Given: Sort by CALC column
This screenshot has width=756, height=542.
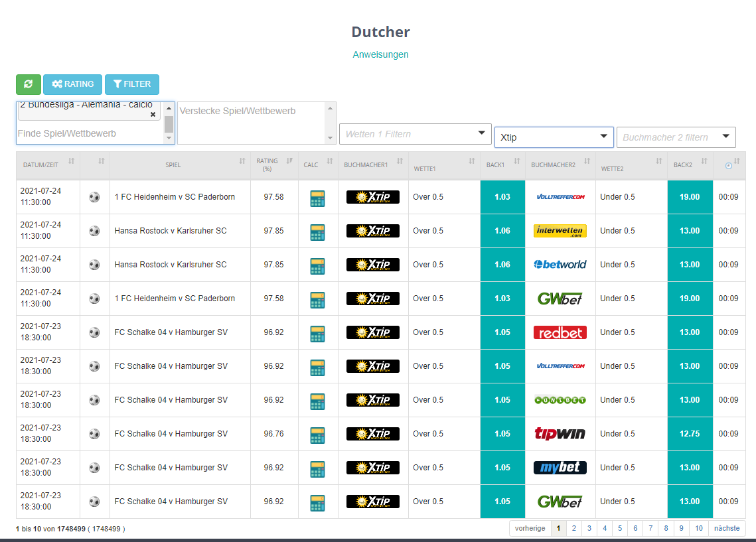Looking at the screenshot, I should tap(330, 161).
